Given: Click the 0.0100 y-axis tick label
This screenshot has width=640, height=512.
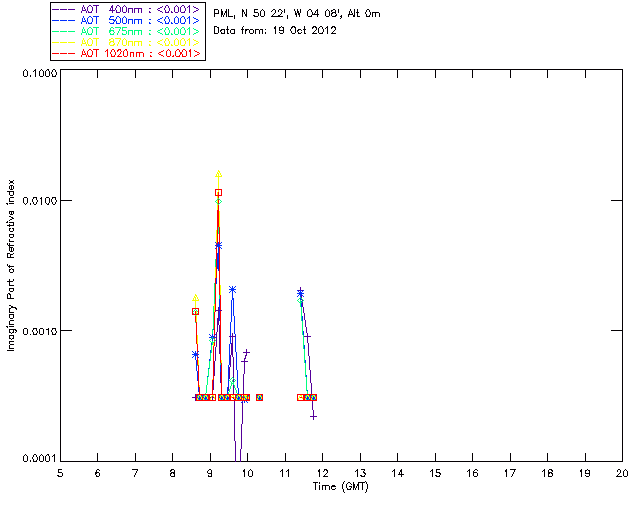Looking at the screenshot, I should pyautogui.click(x=39, y=201).
